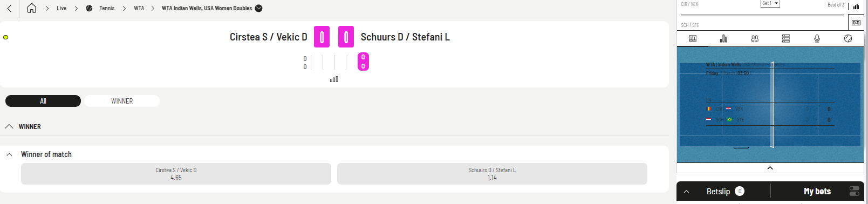Image resolution: width=868 pixels, height=204 pixels.
Task: Collapse the Winner of match market
Action: 9,154
